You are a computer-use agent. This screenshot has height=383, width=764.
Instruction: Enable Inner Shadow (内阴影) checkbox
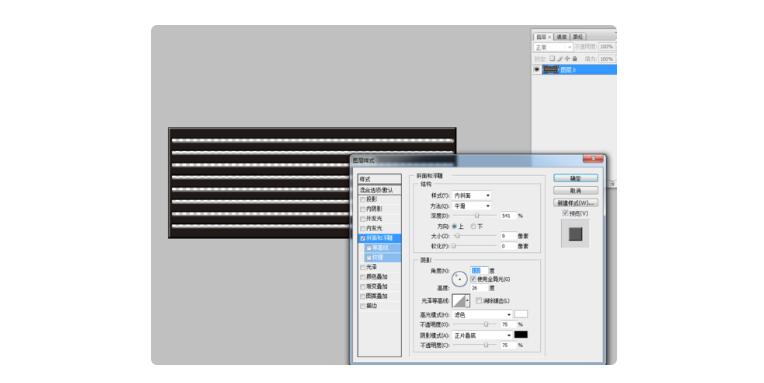(x=363, y=209)
